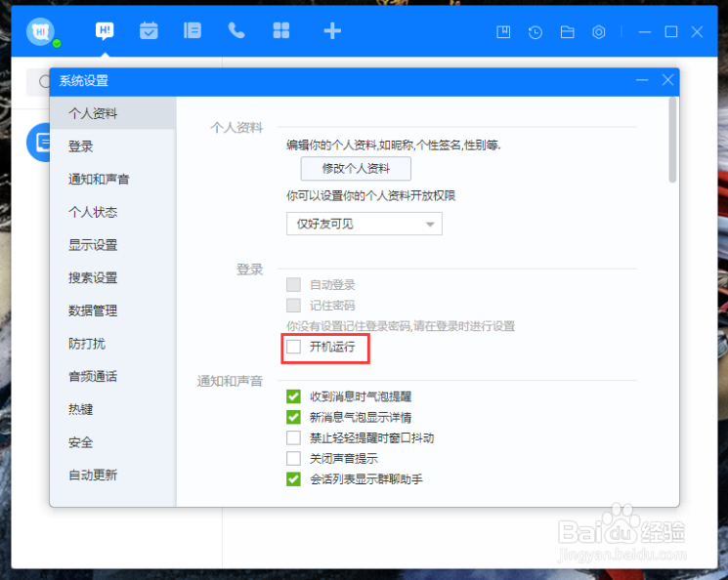Select 防打扰 in settings sidebar
The height and width of the screenshot is (580, 728).
point(112,344)
